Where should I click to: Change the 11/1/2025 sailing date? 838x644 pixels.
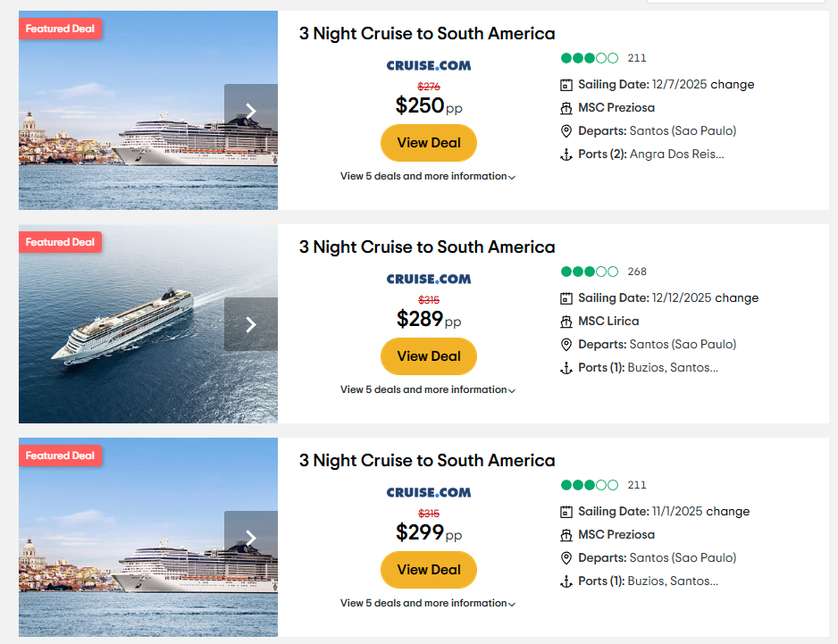tap(729, 512)
